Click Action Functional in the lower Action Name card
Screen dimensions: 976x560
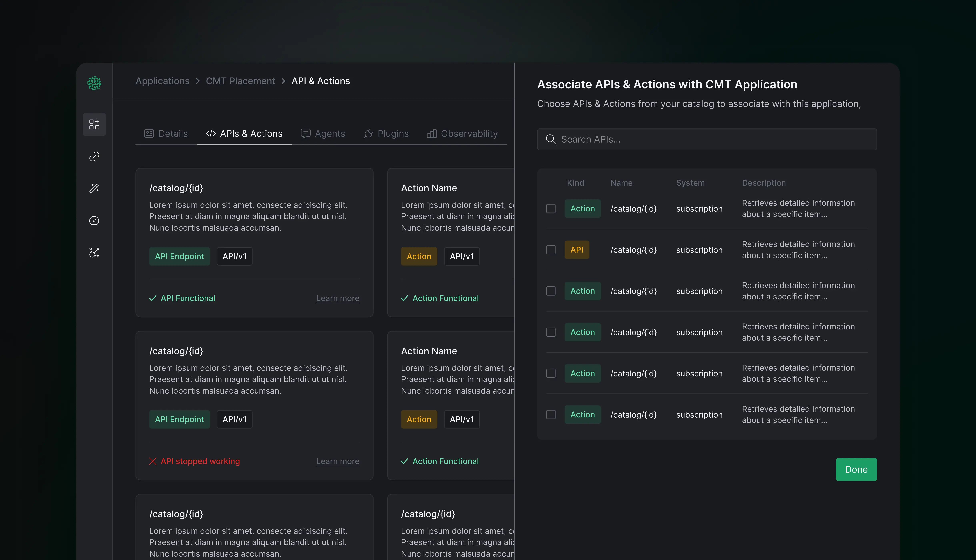pos(446,461)
